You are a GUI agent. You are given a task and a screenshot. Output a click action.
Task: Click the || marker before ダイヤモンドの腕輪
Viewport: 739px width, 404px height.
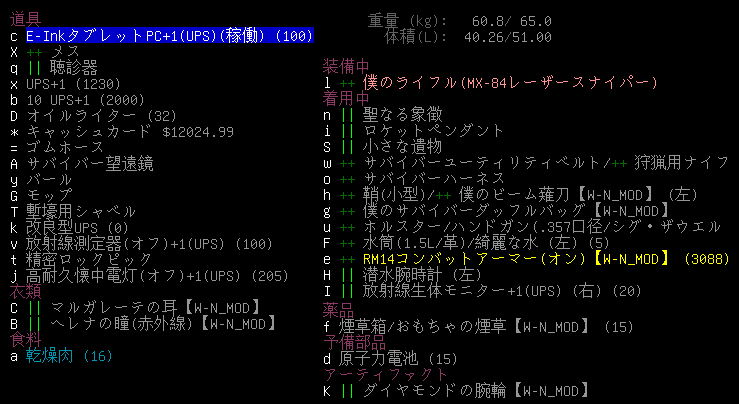pyautogui.click(x=348, y=389)
